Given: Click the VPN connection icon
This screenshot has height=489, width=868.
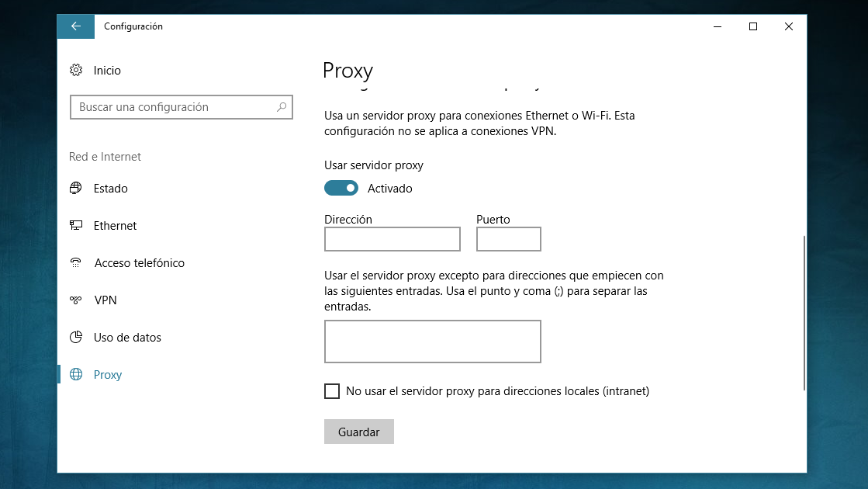Looking at the screenshot, I should [75, 300].
